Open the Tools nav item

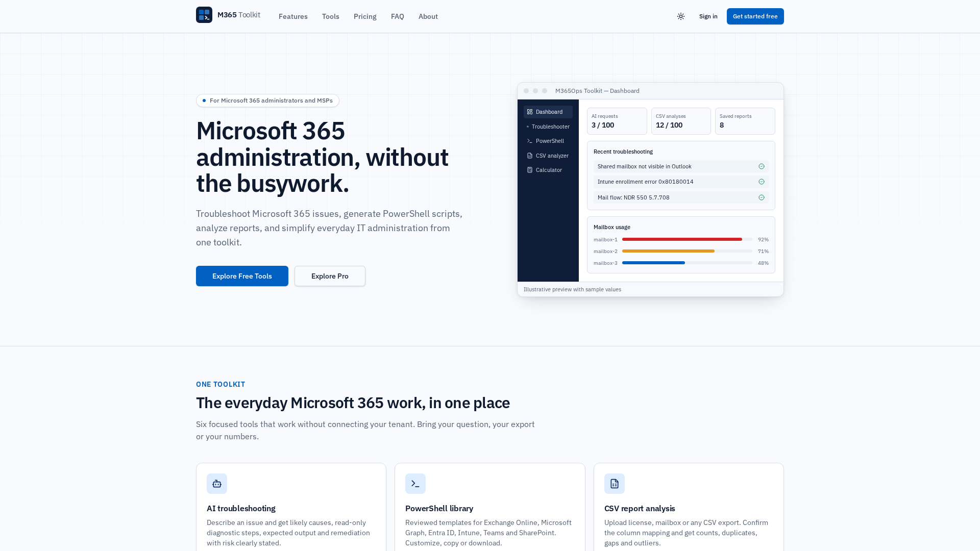331,16
